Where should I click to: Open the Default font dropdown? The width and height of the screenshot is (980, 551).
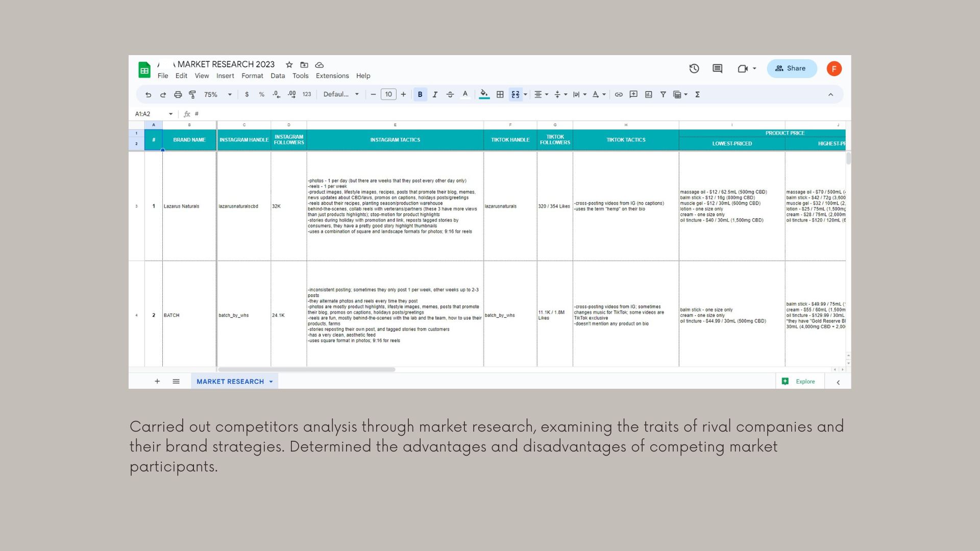click(x=341, y=94)
